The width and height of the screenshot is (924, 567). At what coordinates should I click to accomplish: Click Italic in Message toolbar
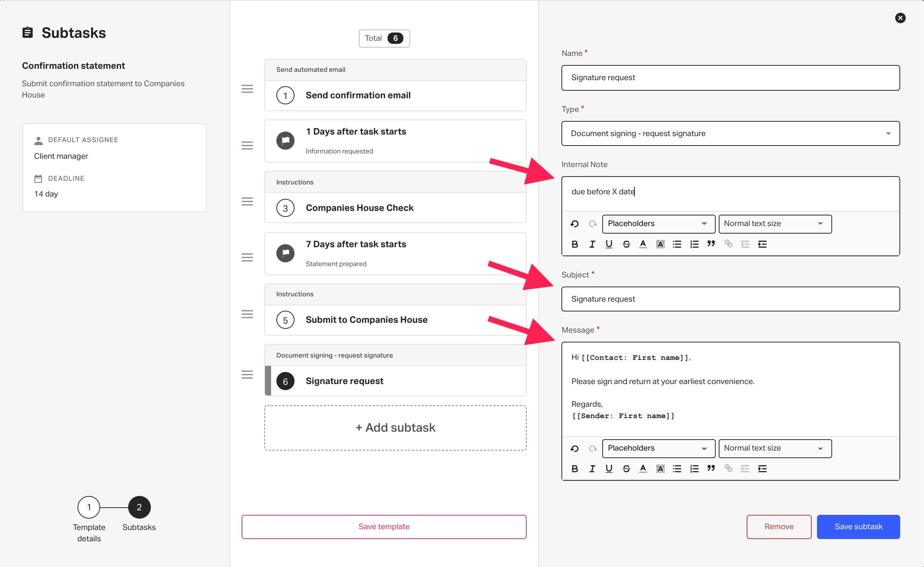[x=592, y=469]
